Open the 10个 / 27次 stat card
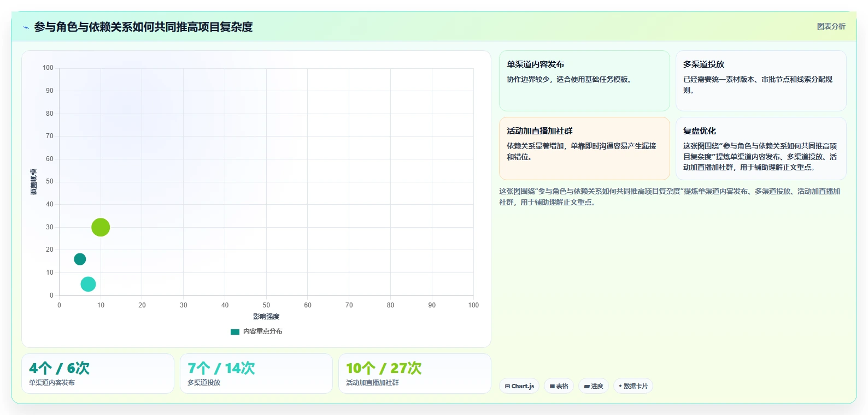 coord(415,373)
